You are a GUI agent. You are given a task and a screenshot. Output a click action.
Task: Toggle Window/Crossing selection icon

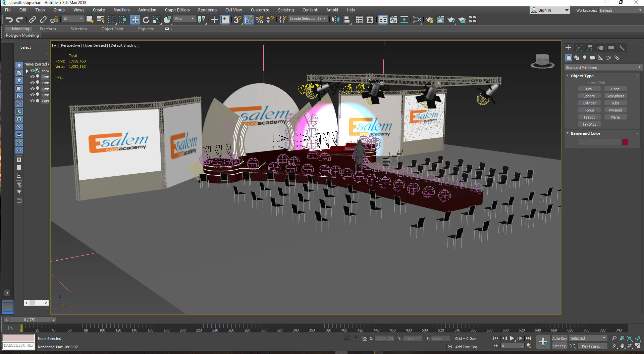pos(122,20)
